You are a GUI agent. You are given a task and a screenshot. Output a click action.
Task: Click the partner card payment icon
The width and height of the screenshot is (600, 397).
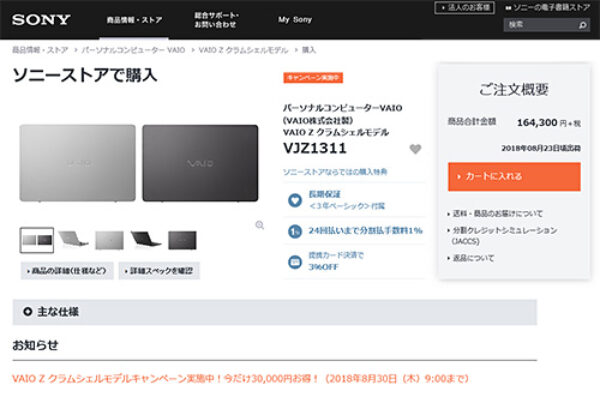(295, 262)
